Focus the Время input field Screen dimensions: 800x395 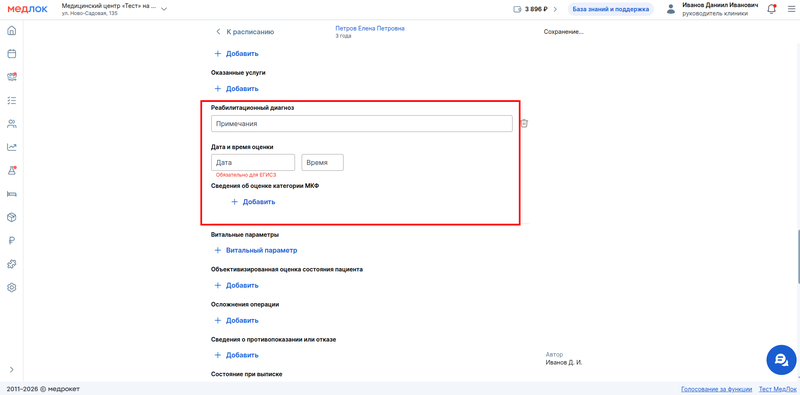pyautogui.click(x=322, y=162)
